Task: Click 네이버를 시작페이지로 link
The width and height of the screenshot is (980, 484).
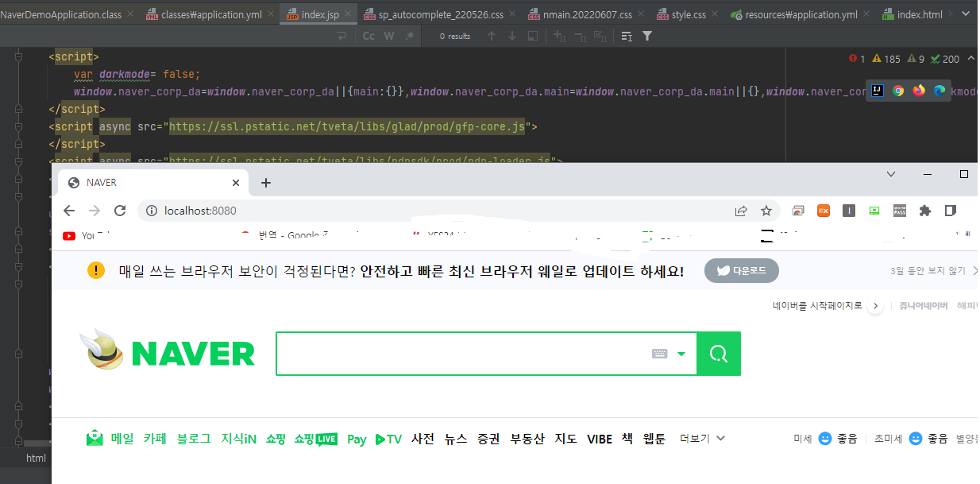Action: pyautogui.click(x=817, y=305)
